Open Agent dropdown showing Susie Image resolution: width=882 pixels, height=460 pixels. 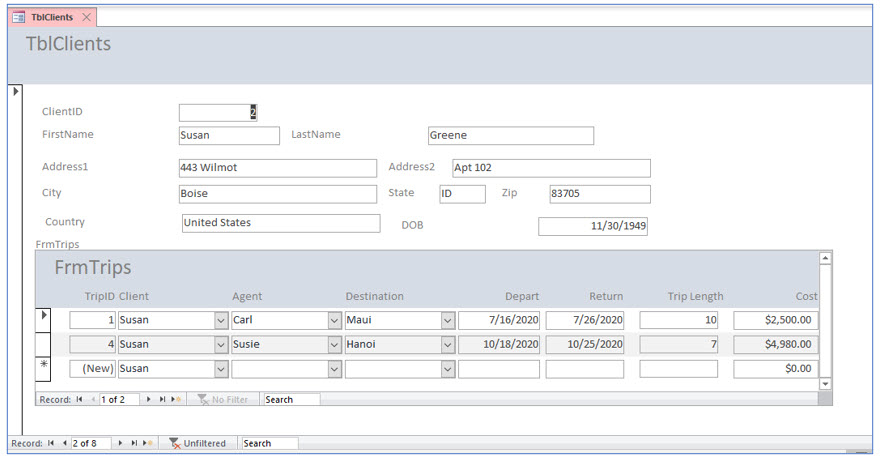tap(335, 345)
